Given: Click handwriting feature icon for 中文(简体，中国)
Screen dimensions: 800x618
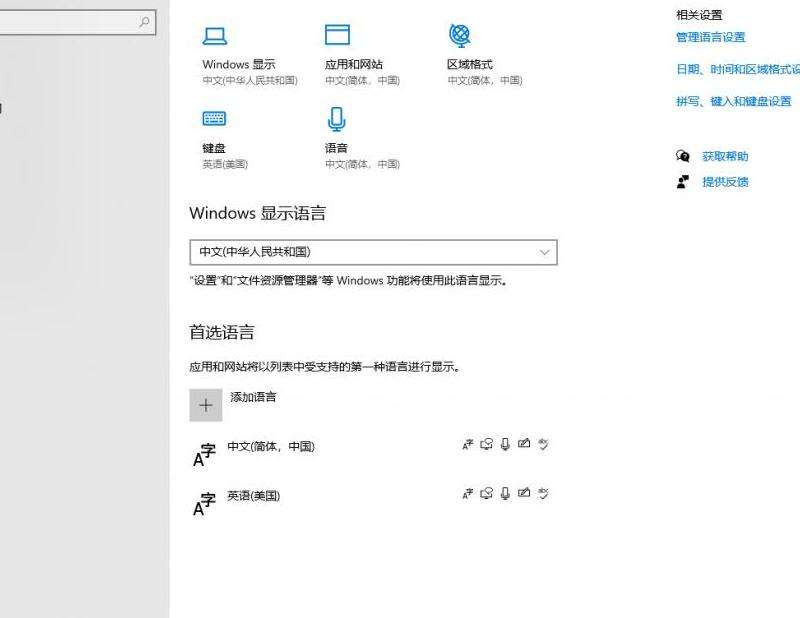Looking at the screenshot, I should pyautogui.click(x=524, y=443).
